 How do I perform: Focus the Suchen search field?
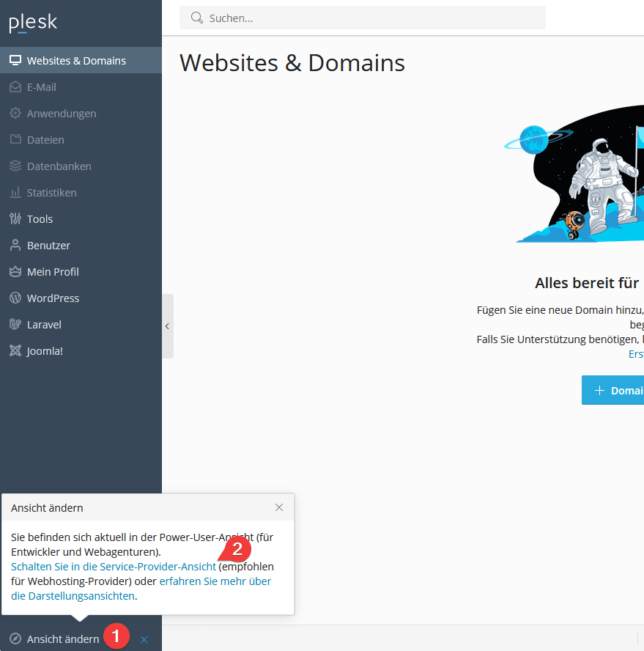tap(362, 18)
